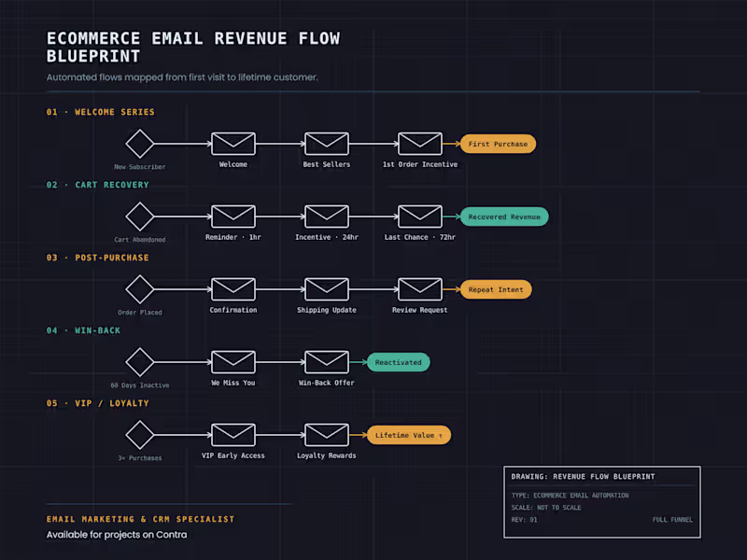Click the Review Request envelope icon
747x560 pixels.
pos(419,289)
